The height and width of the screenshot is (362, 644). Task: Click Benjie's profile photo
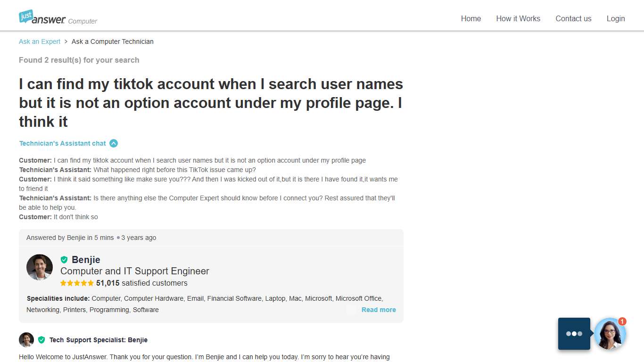[40, 267]
